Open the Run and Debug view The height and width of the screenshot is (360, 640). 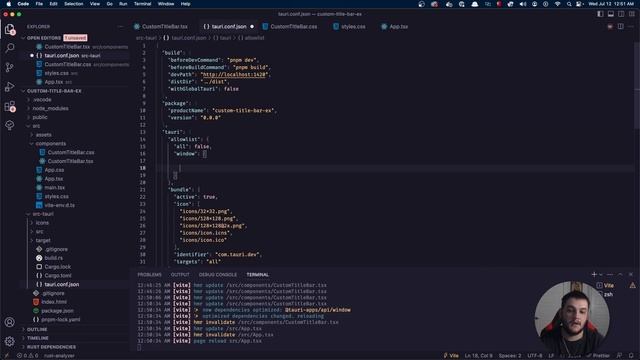coord(9,87)
